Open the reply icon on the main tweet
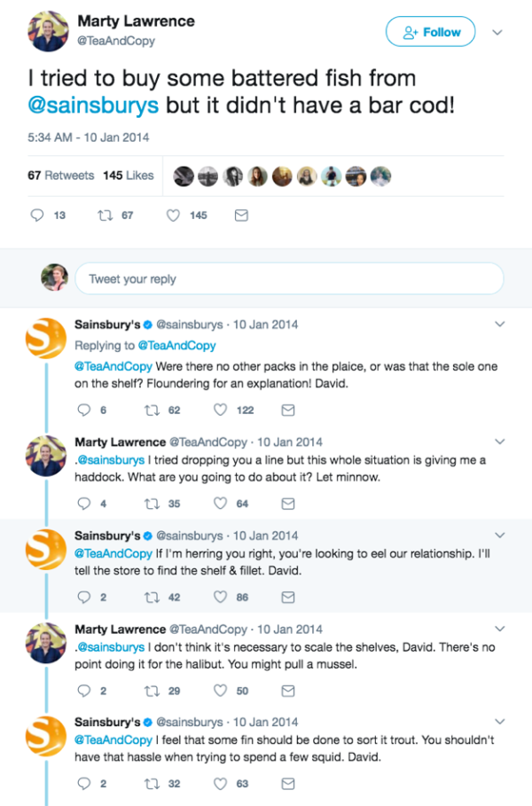 click(37, 215)
